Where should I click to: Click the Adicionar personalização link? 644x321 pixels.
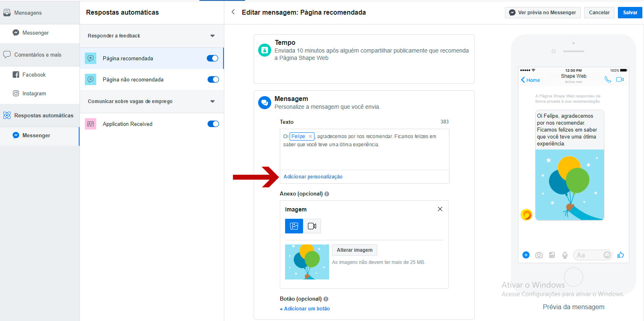tap(313, 177)
